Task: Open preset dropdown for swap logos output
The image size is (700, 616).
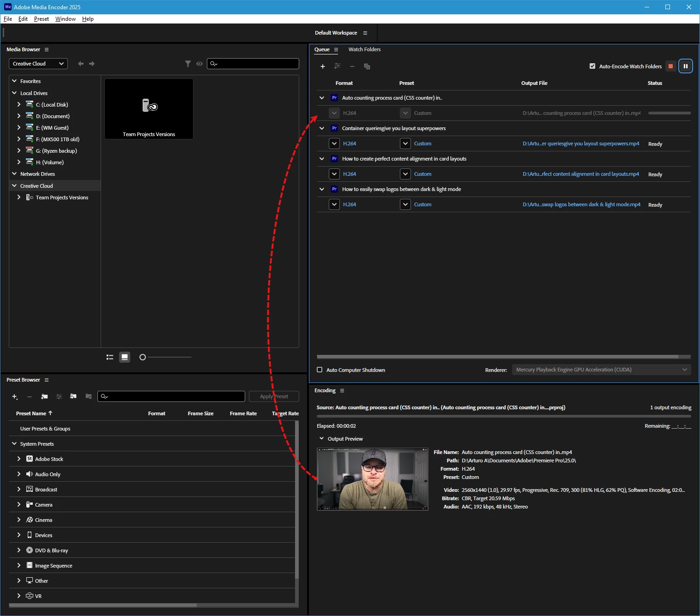Action: [405, 204]
